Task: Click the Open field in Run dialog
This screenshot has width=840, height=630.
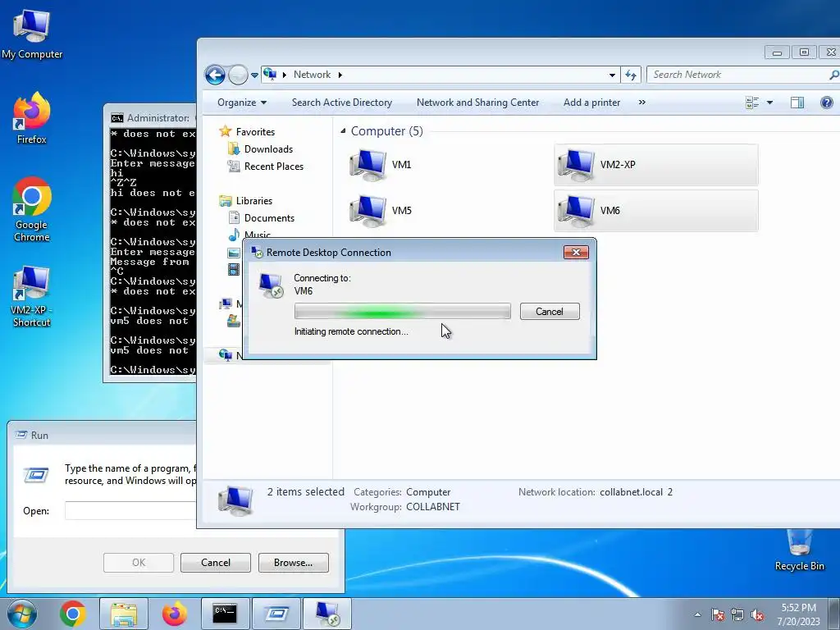Action: coord(130,510)
